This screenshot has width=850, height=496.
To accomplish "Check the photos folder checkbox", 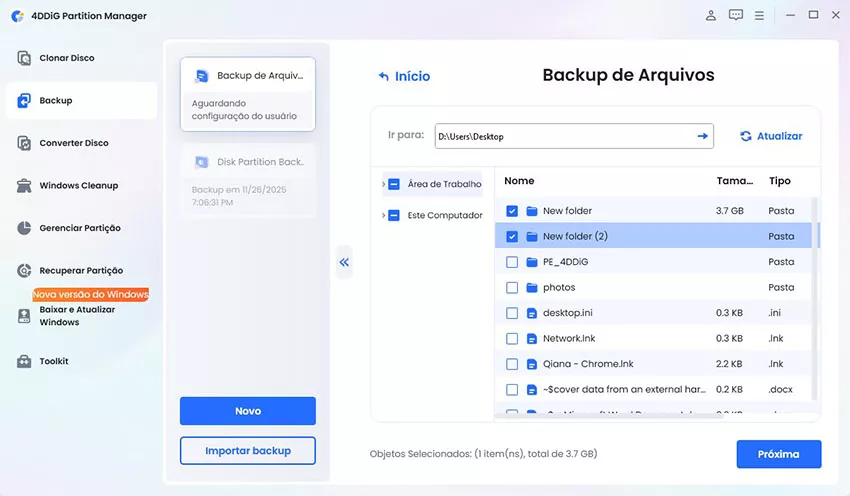I will pyautogui.click(x=512, y=287).
